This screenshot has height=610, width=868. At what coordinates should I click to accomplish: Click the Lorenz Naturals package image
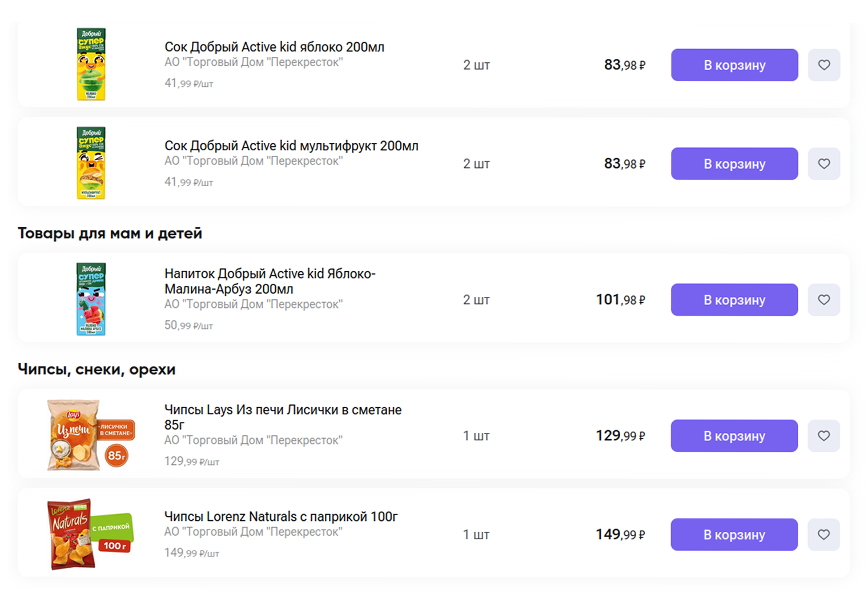click(x=90, y=534)
